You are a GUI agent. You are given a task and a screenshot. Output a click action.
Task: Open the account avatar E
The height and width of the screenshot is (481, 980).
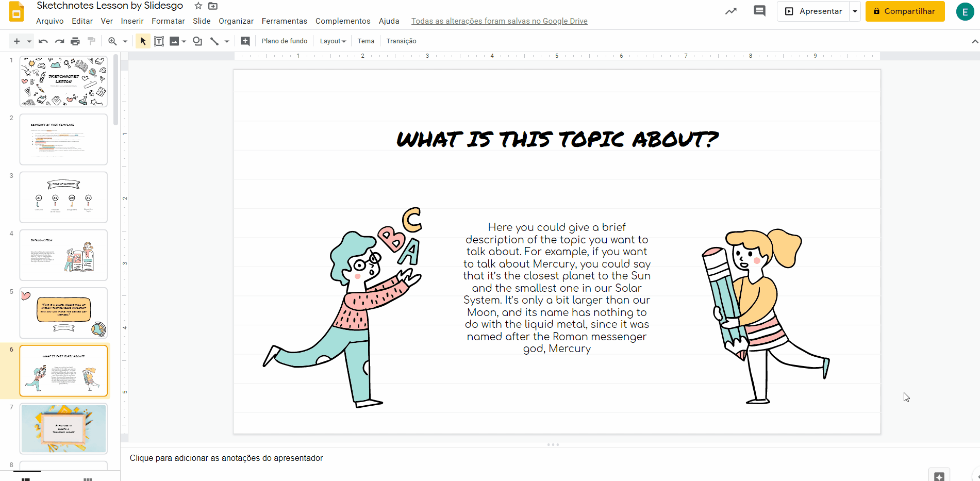click(965, 11)
